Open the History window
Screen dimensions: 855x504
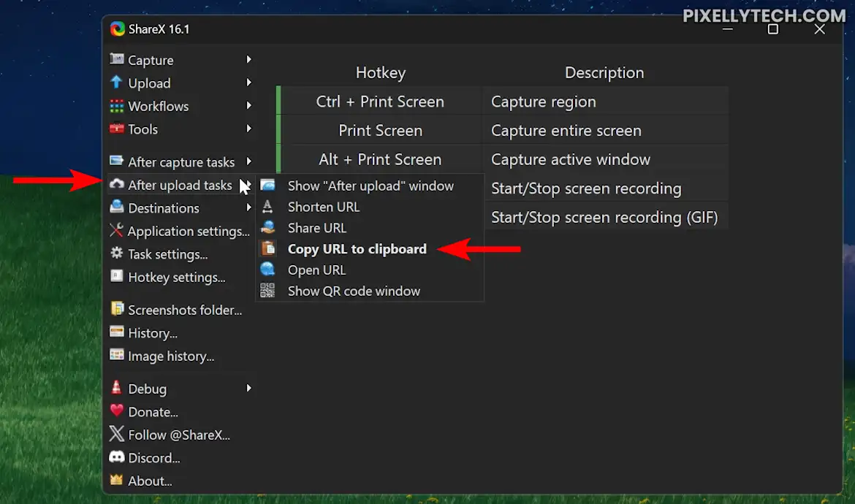pos(180,333)
